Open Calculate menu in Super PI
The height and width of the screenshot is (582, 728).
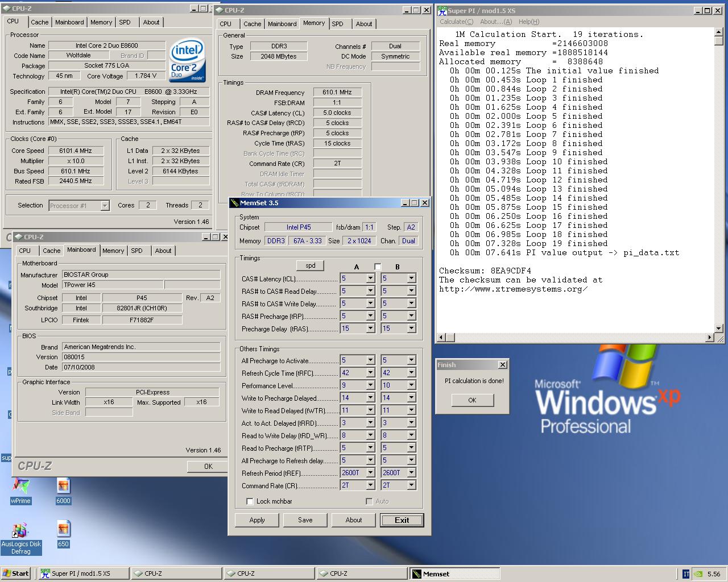456,22
